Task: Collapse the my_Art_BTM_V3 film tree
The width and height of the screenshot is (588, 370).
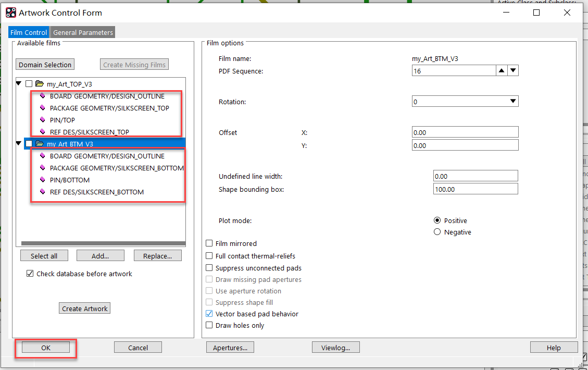Action: tap(19, 144)
